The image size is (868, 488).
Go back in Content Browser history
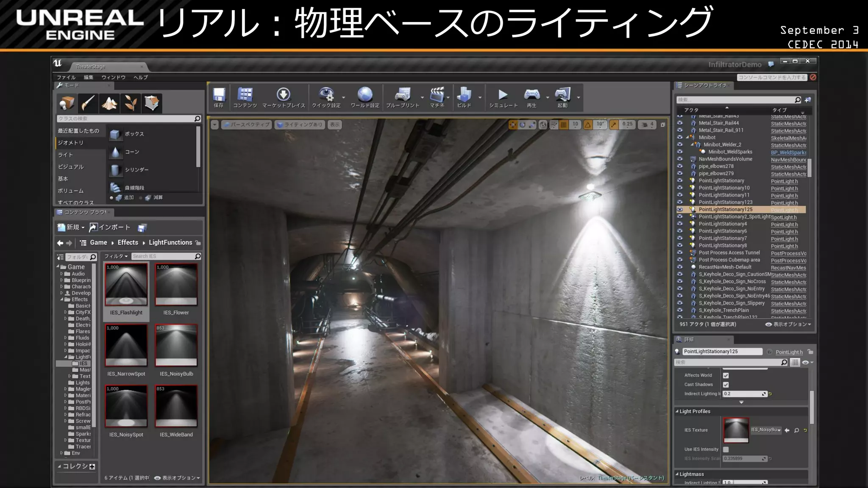[60, 243]
